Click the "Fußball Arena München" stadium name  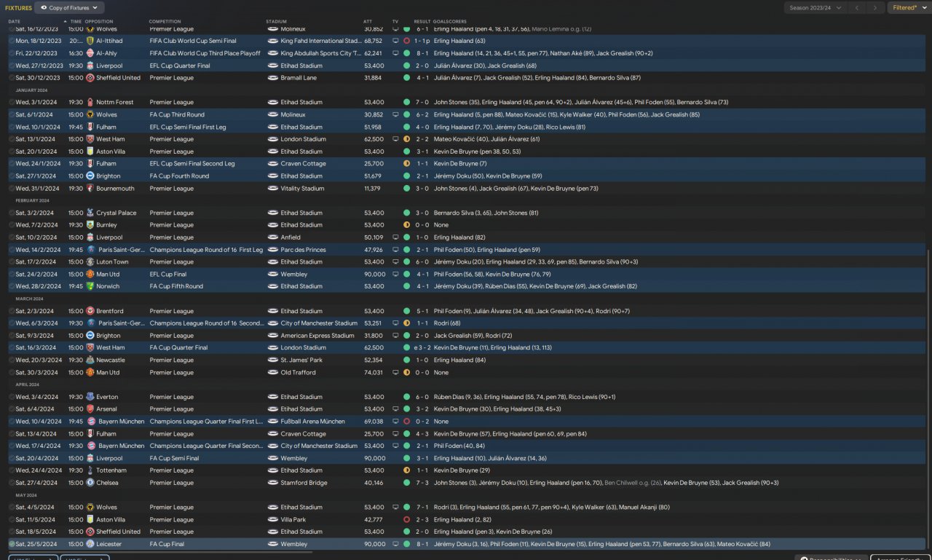click(x=313, y=422)
